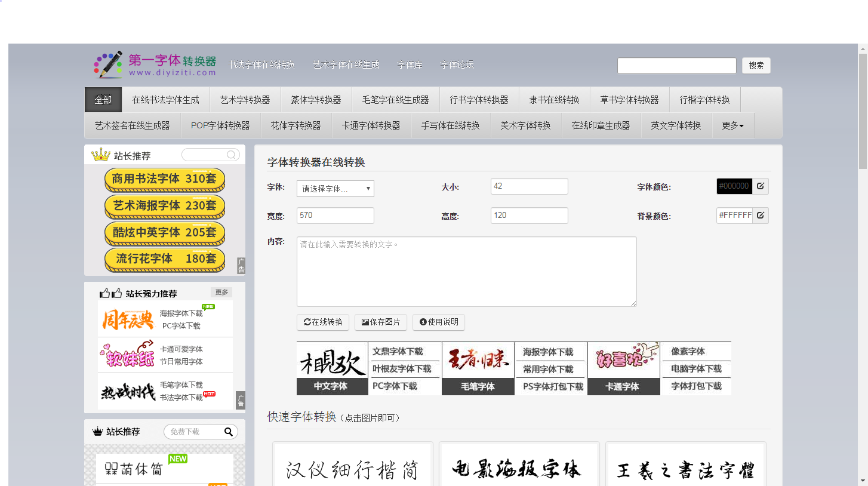Select the 王羲之書法字體 quick convert font
868x486 pixels.
pos(685,465)
